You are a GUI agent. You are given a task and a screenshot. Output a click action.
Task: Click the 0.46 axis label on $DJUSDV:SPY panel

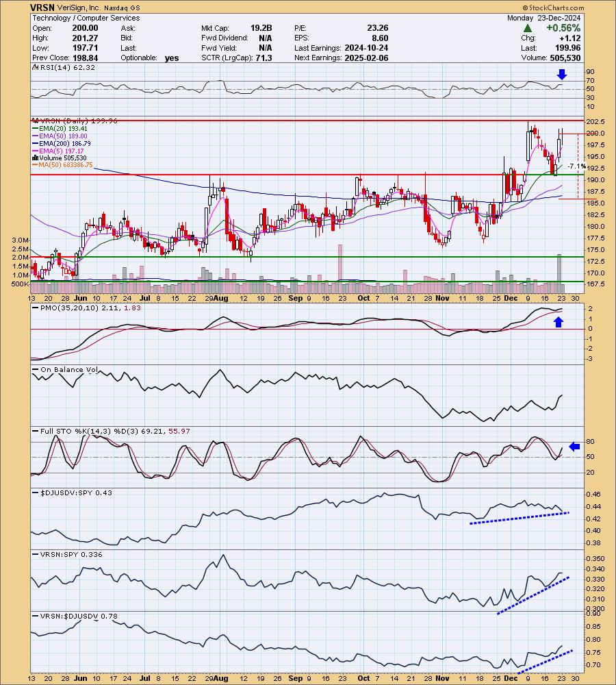(x=595, y=495)
